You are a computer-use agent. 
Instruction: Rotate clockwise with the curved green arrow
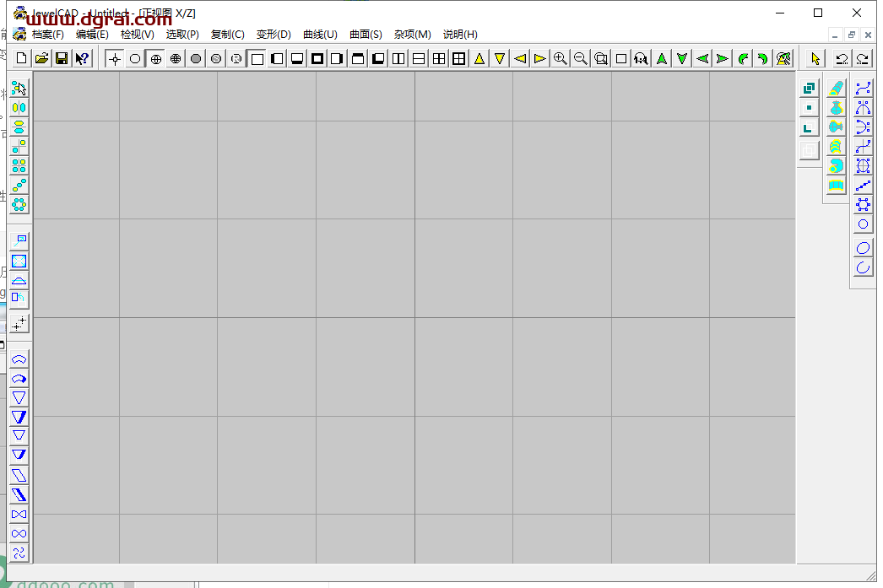pos(763,58)
